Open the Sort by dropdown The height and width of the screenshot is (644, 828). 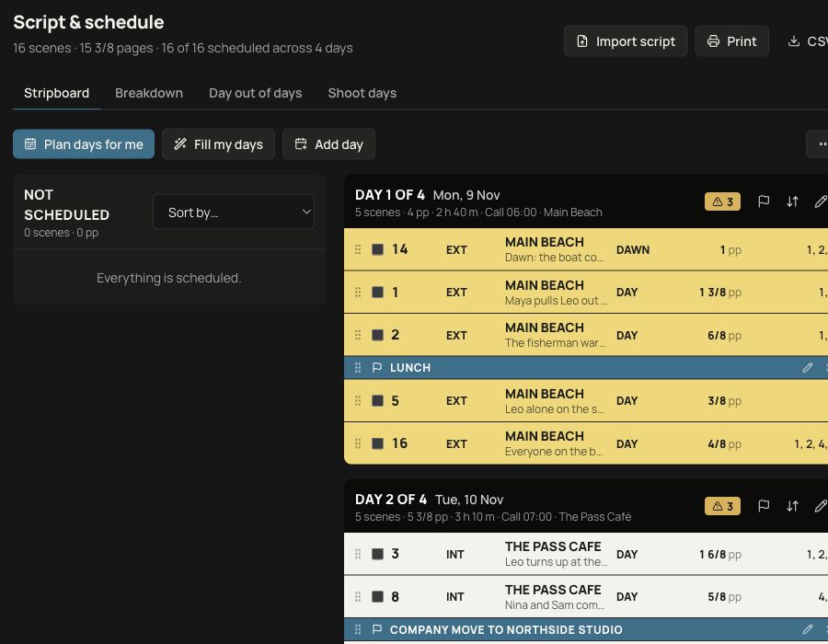[234, 213]
